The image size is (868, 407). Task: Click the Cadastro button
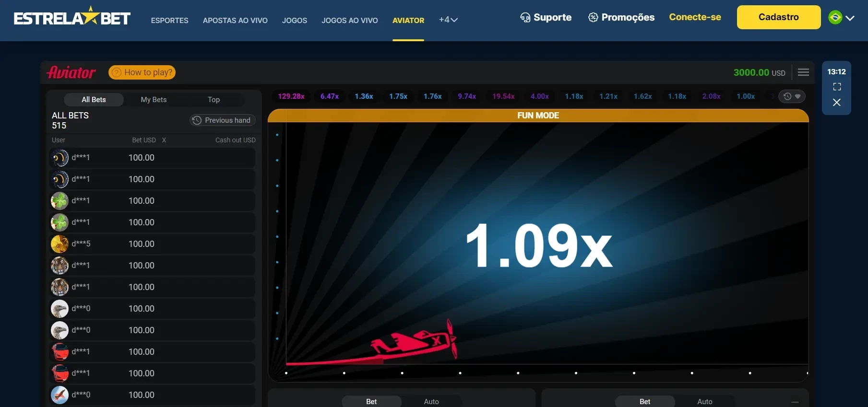779,17
